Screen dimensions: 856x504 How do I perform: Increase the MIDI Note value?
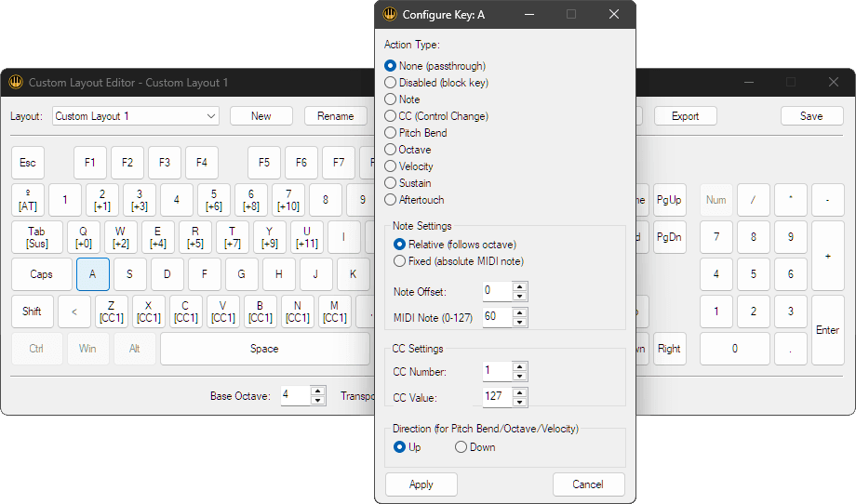pyautogui.click(x=520, y=312)
